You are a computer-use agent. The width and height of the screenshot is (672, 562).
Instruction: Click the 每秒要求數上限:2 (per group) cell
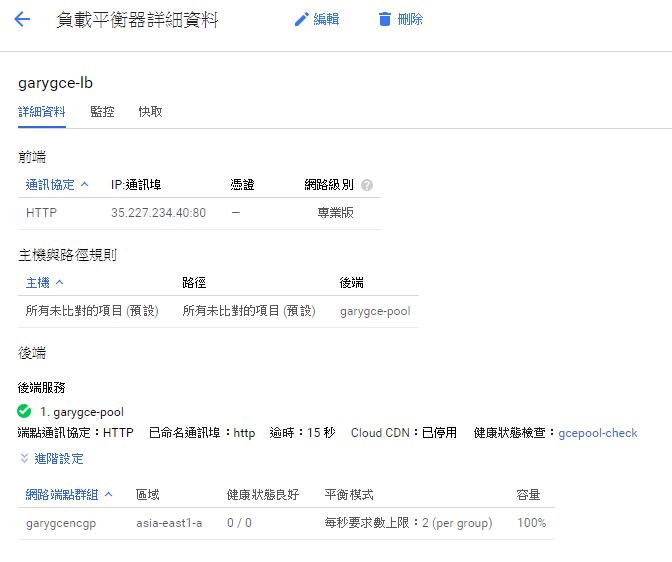(408, 523)
